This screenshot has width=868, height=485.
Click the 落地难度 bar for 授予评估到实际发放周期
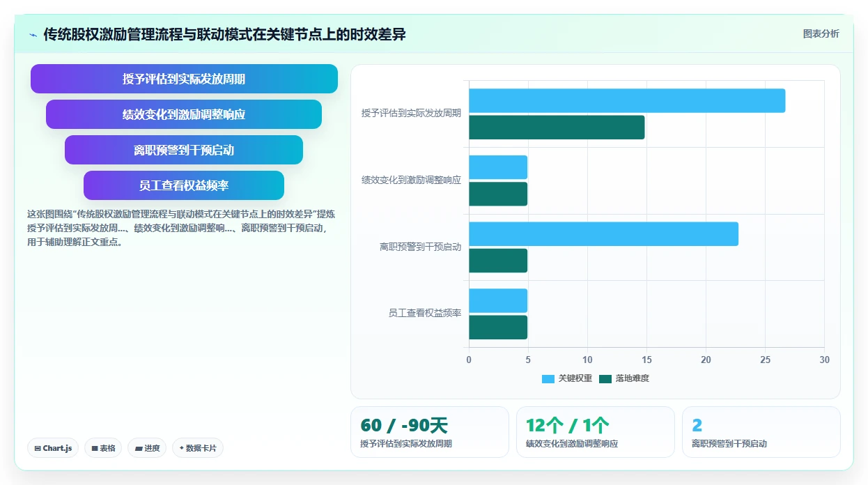(557, 127)
